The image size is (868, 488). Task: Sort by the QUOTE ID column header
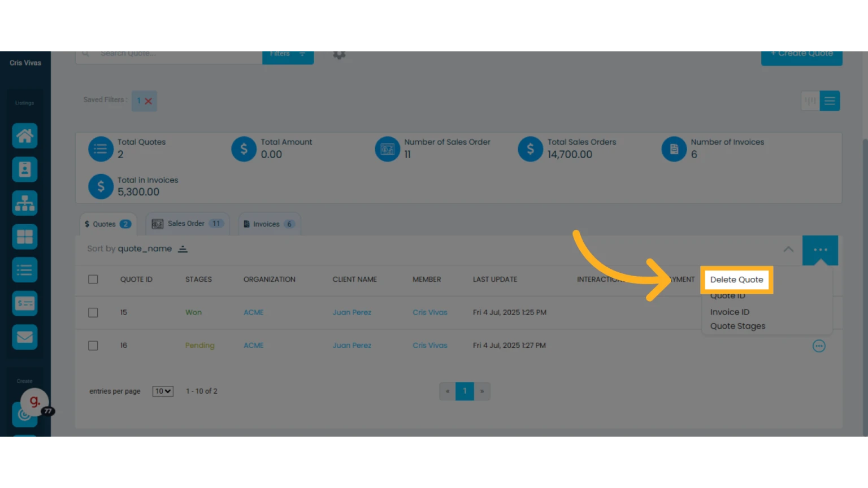click(x=136, y=280)
